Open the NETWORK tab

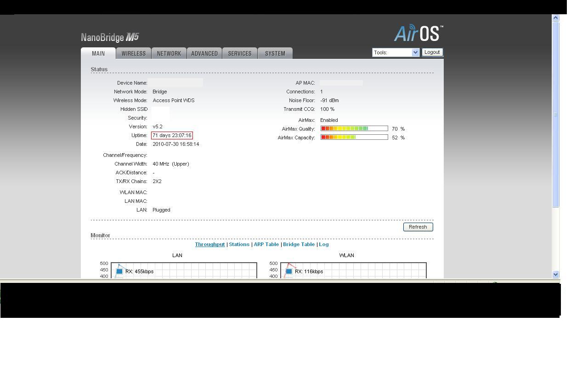point(169,53)
